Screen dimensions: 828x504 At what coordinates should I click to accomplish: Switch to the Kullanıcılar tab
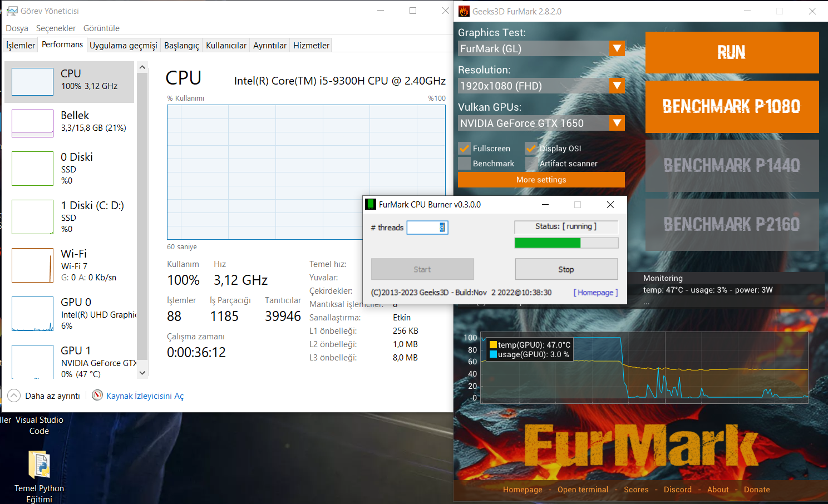click(x=226, y=46)
